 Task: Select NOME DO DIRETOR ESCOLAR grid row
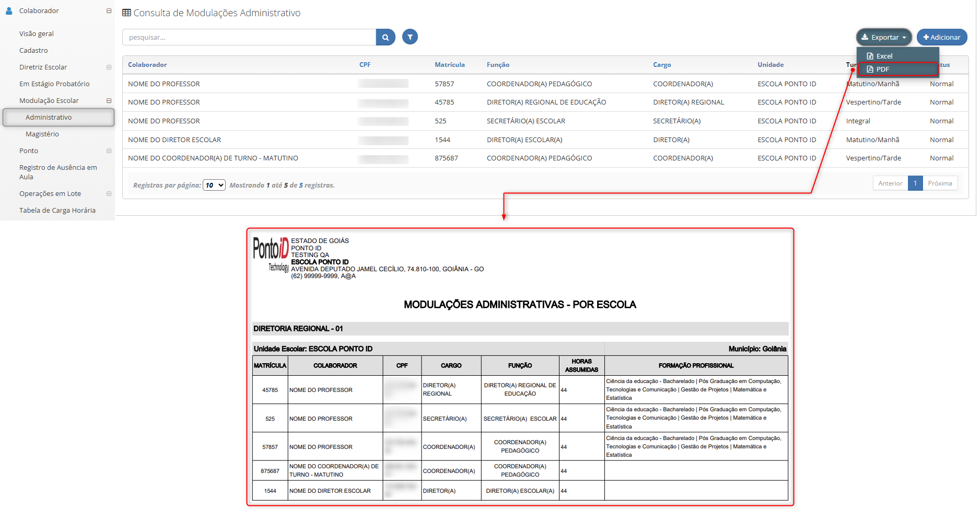click(x=545, y=140)
